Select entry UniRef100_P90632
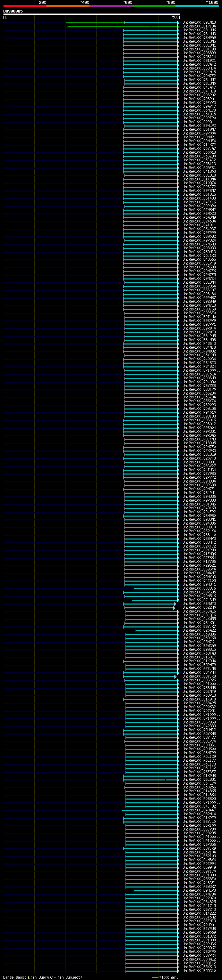The image size is (222, 980). 199,707
